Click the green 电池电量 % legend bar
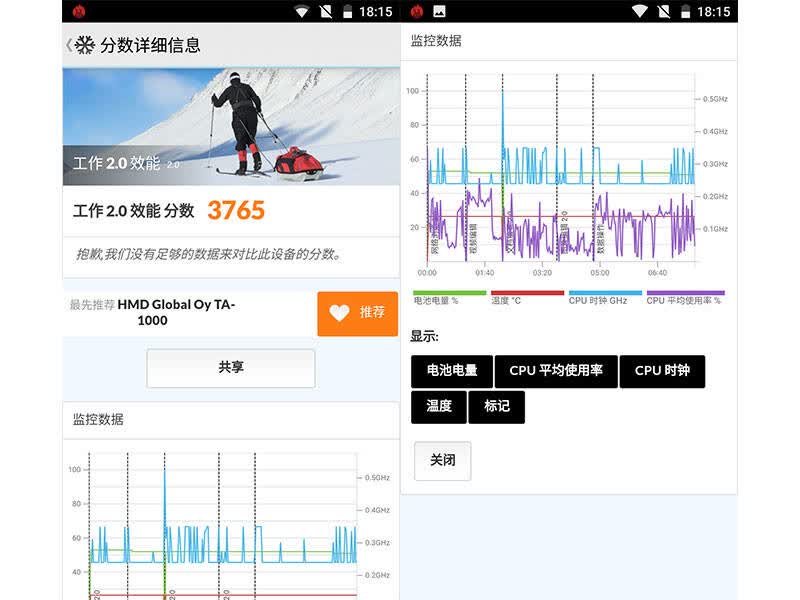This screenshot has width=800, height=600. click(449, 293)
